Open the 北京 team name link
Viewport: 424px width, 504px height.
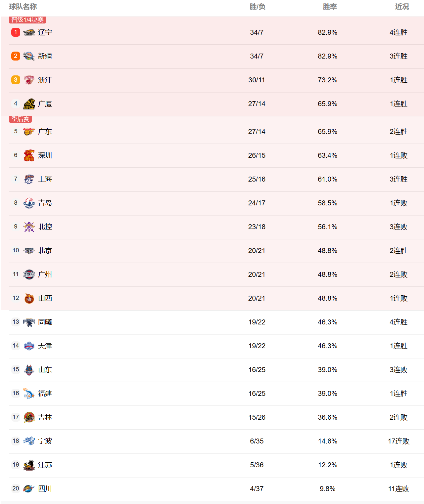(45, 251)
